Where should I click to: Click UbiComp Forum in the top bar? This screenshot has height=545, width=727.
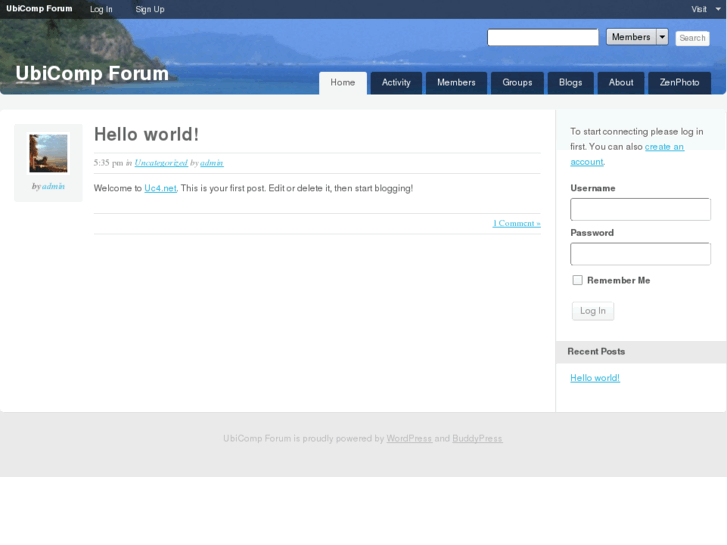39,9
